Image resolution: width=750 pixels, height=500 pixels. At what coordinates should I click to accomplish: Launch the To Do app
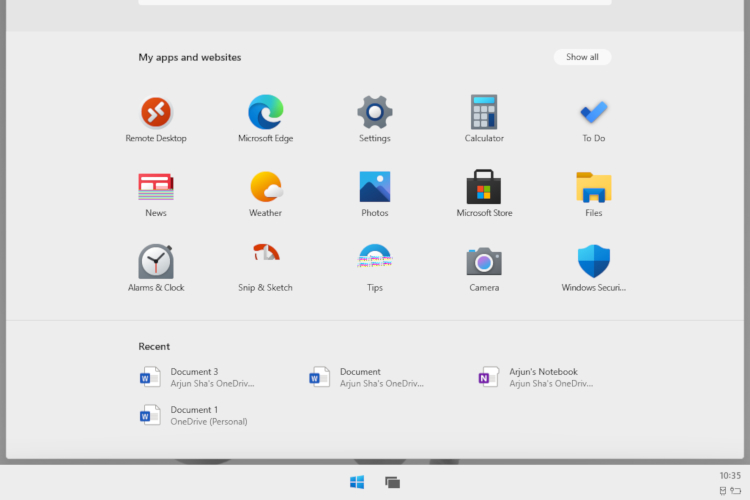tap(594, 120)
